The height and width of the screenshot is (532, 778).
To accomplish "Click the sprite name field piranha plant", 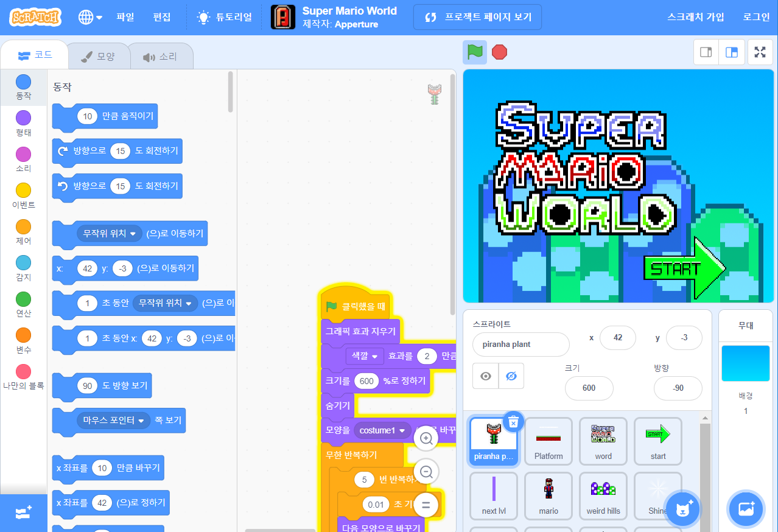I will point(520,344).
